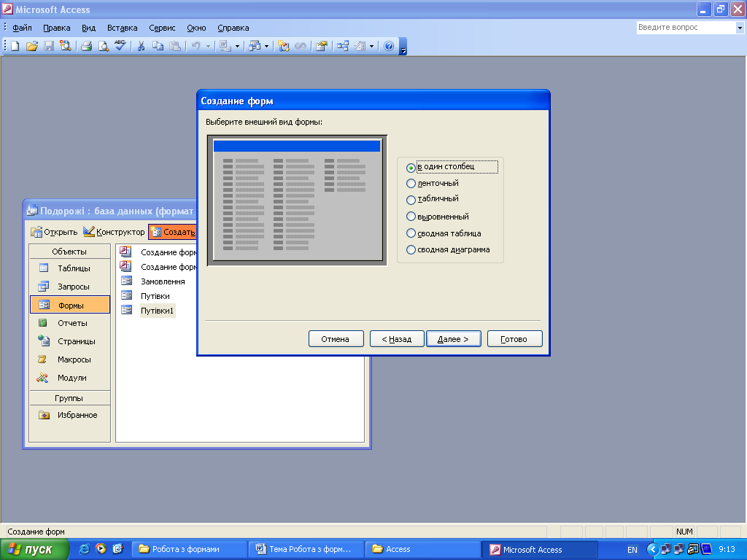Select Страницы in the Objects pane

pos(69,341)
